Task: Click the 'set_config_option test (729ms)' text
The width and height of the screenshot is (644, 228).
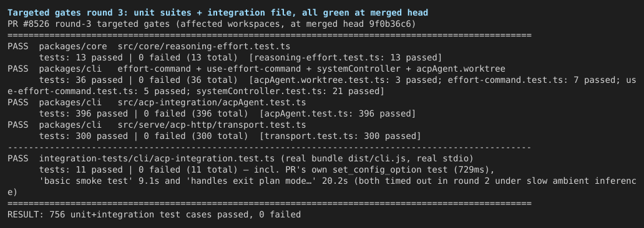Action: pyautogui.click(x=416, y=170)
